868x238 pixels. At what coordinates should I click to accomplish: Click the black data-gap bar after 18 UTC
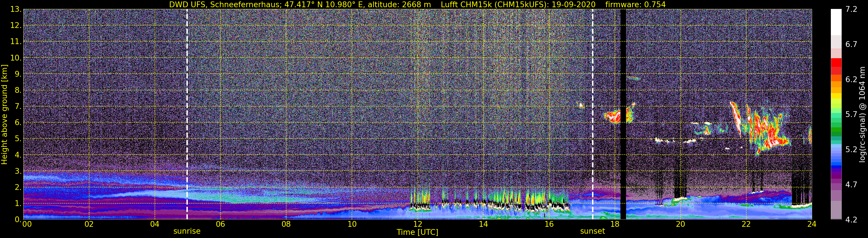pyautogui.click(x=623, y=114)
